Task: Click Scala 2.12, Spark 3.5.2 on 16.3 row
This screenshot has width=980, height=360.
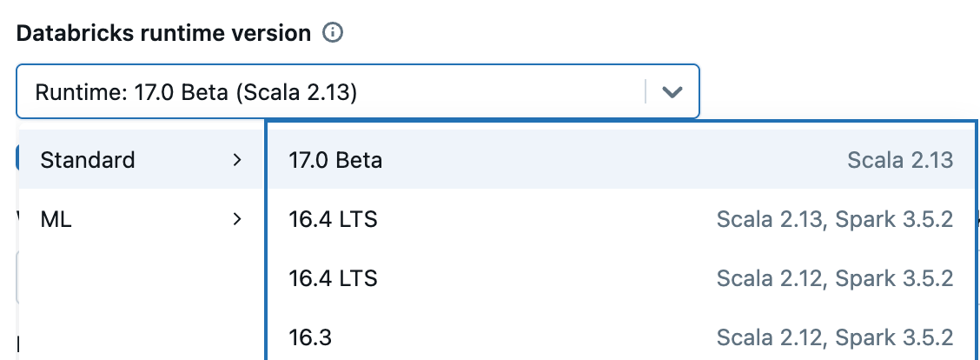Action: [835, 337]
